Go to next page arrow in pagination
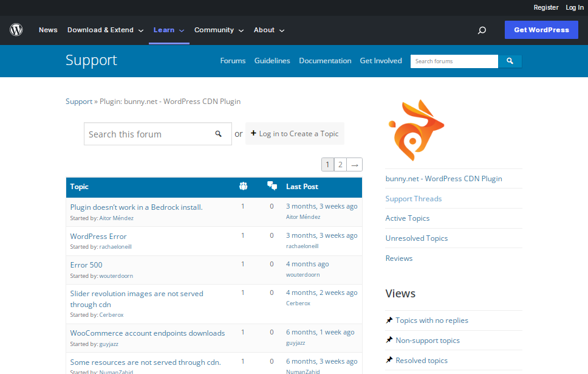This screenshot has height=374, width=588. 355,165
